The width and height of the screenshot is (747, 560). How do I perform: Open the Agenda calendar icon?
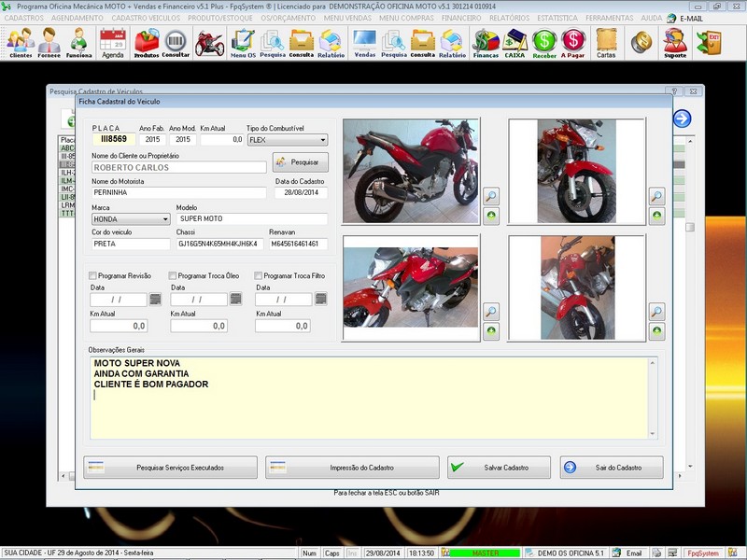[x=112, y=42]
